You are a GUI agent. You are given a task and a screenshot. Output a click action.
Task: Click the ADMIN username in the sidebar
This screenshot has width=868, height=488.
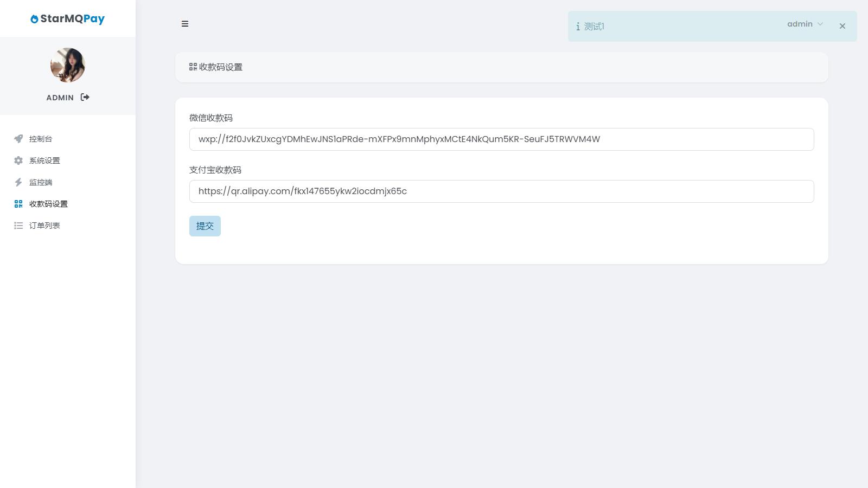(x=60, y=98)
